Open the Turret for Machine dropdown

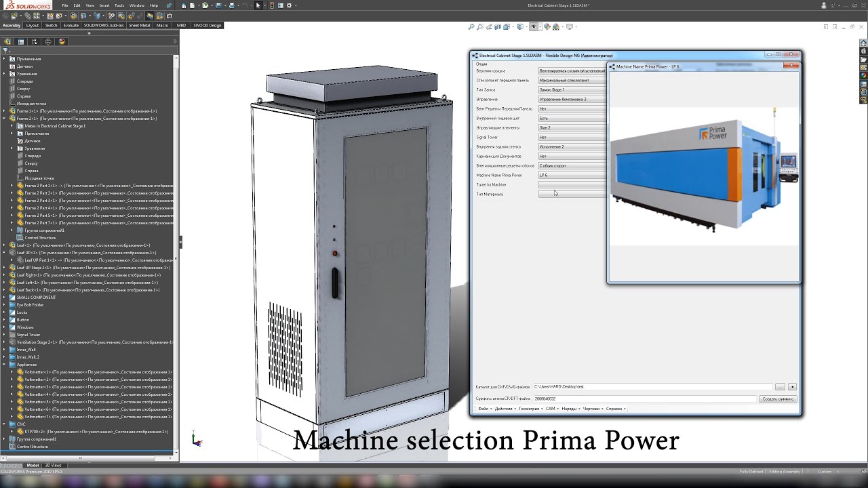572,184
